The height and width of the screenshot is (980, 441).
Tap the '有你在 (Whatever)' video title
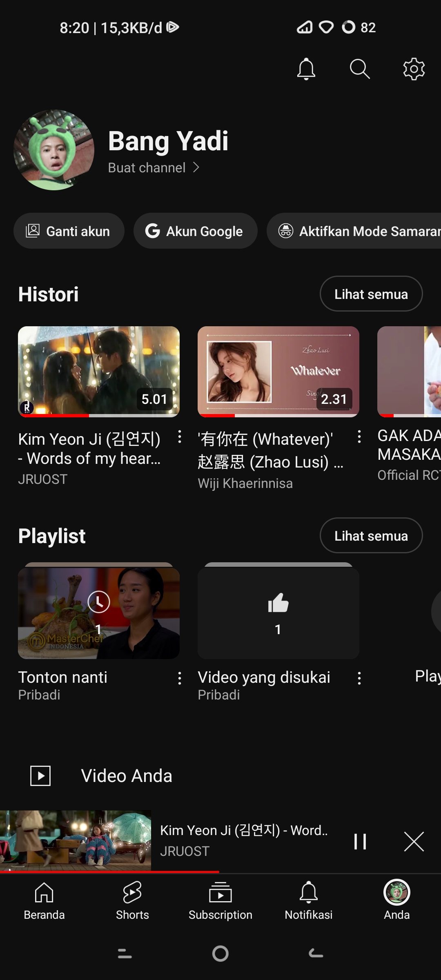point(271,450)
